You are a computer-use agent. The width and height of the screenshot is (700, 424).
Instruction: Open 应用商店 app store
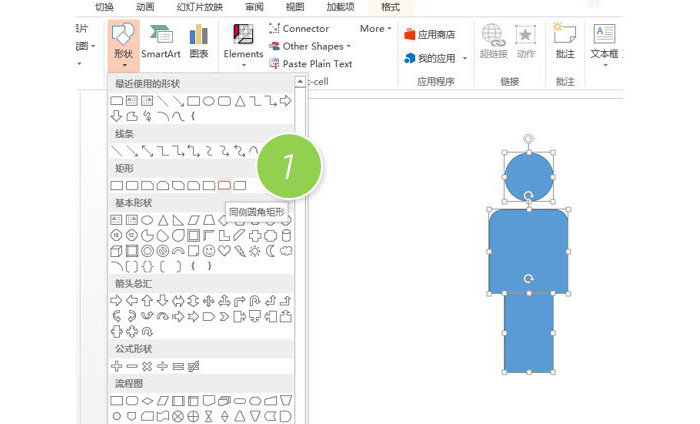click(x=430, y=34)
